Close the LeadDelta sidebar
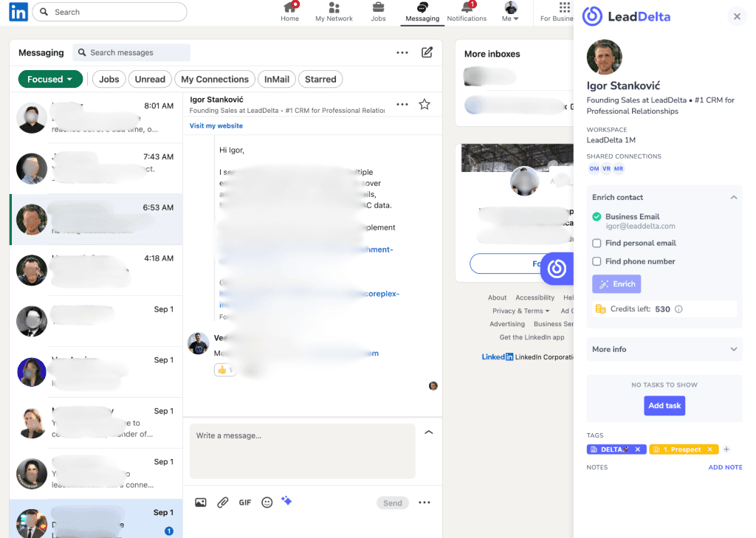Screen dimensions: 756x538 tap(737, 16)
